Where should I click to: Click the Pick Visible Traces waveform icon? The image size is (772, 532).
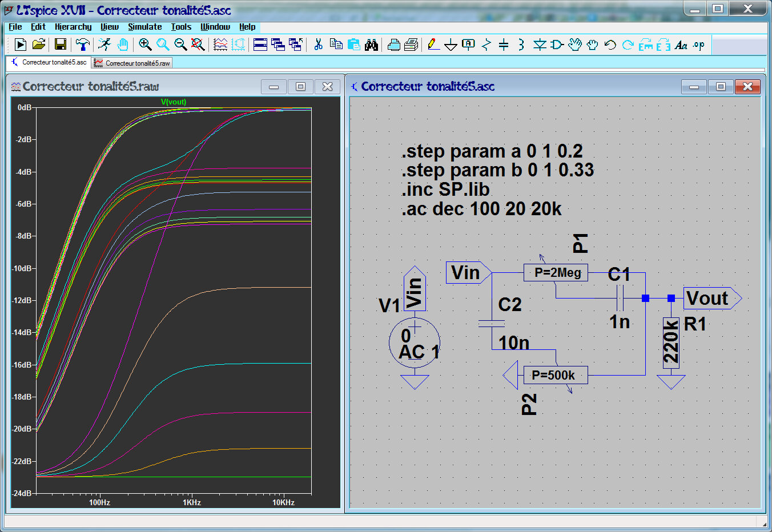(x=220, y=45)
